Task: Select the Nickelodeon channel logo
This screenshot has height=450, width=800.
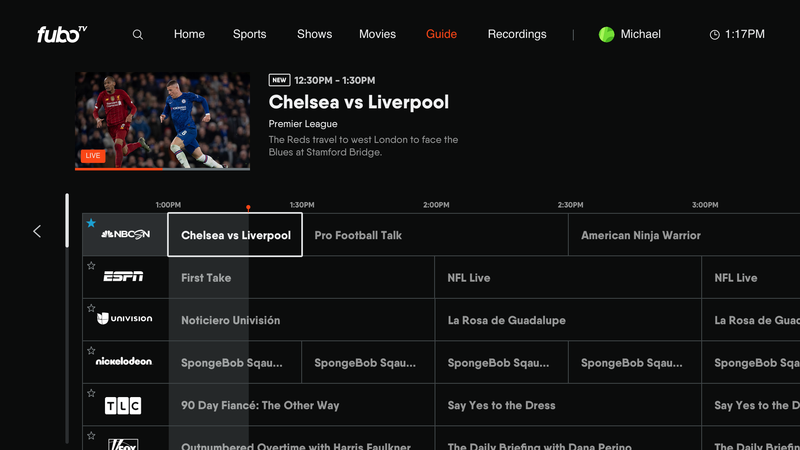Action: 124,361
